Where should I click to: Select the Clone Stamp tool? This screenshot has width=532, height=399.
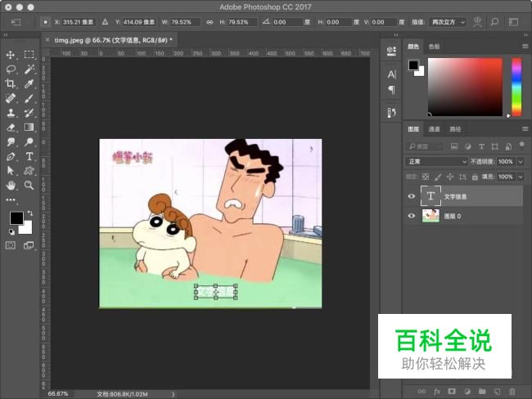(x=11, y=113)
